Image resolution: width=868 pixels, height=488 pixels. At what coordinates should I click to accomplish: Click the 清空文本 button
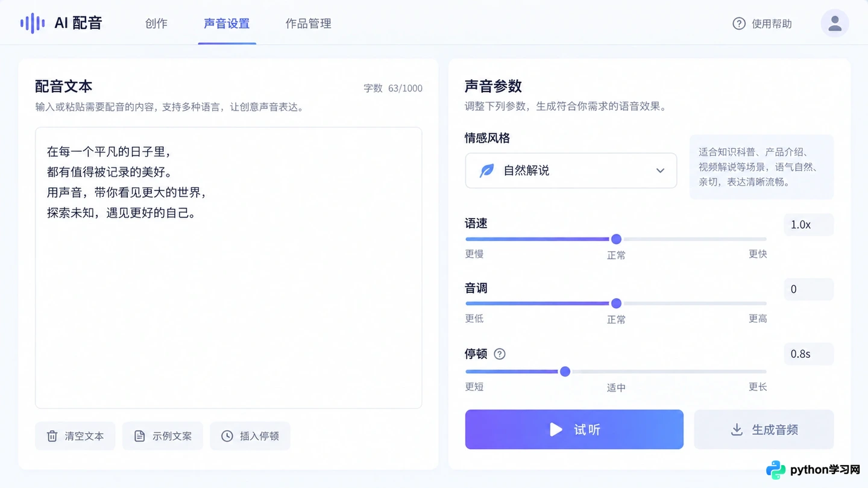[75, 436]
